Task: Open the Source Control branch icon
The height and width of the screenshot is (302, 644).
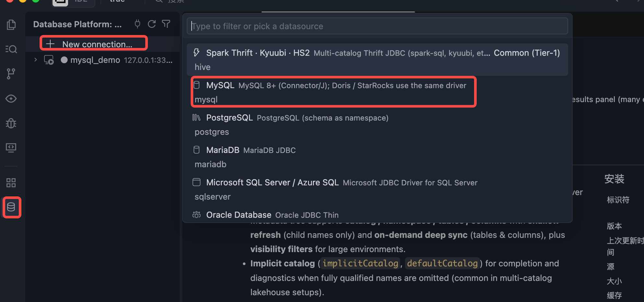Action: coord(11,74)
